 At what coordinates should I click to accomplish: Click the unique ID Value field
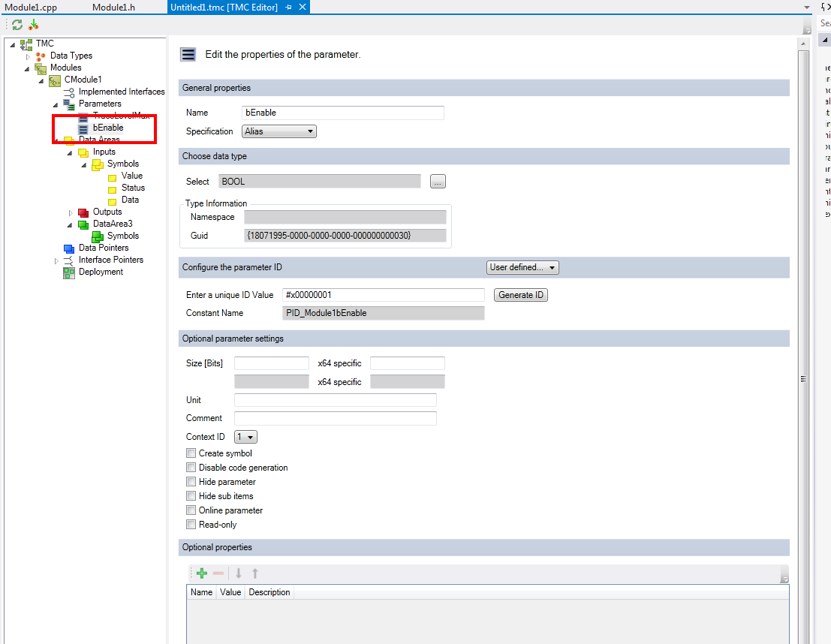(384, 295)
